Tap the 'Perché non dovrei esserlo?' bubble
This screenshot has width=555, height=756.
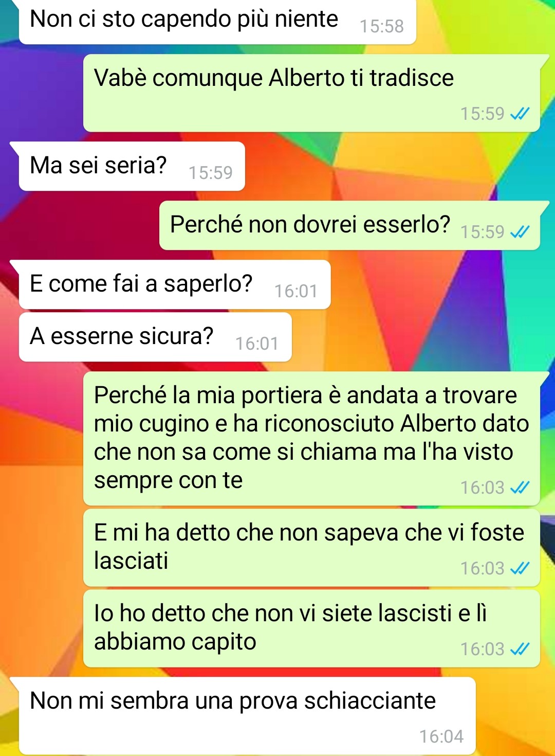coord(349,225)
